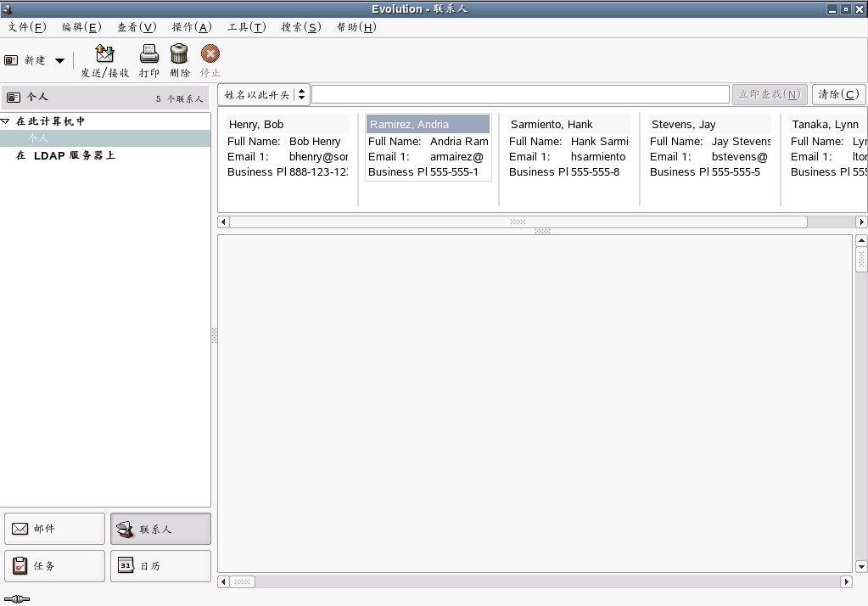Click the hsarmiento email value

coord(598,157)
